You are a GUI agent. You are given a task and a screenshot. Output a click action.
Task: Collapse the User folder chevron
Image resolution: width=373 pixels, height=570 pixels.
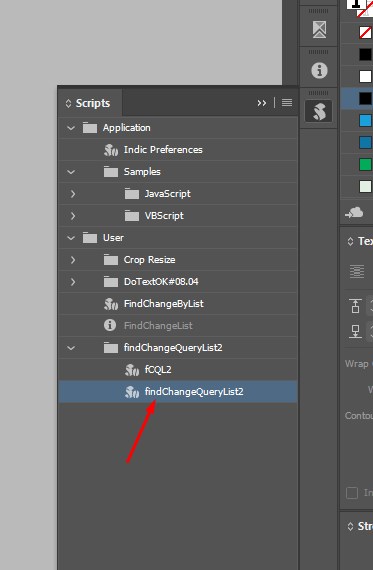(x=71, y=238)
